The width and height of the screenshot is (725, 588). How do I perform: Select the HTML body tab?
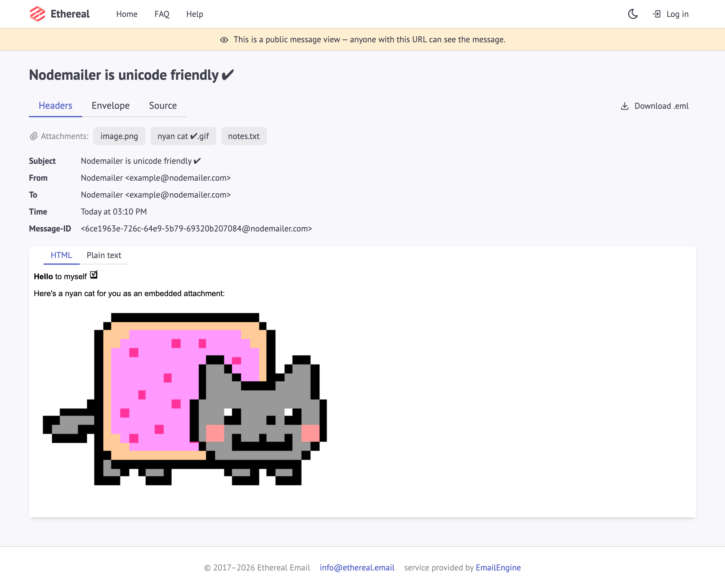61,255
